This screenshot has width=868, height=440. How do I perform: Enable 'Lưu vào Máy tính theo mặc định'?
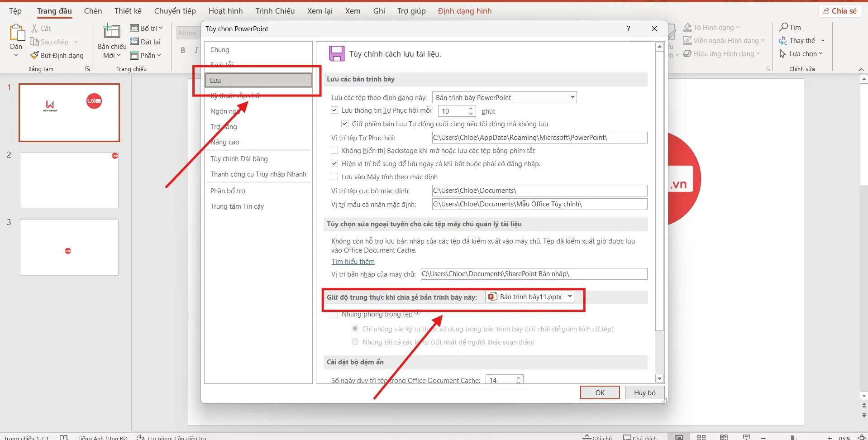point(334,177)
